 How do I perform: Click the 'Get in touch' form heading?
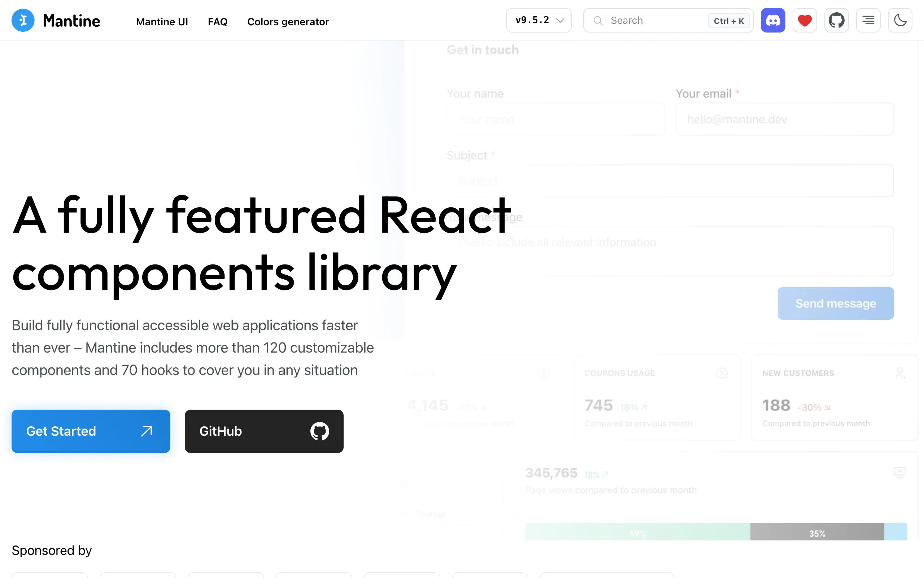pos(483,50)
